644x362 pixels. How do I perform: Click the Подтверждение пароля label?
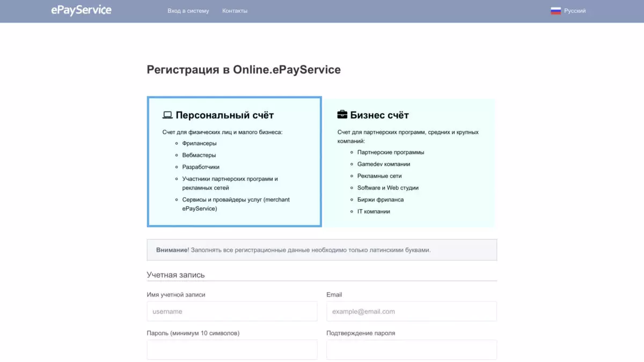(361, 333)
